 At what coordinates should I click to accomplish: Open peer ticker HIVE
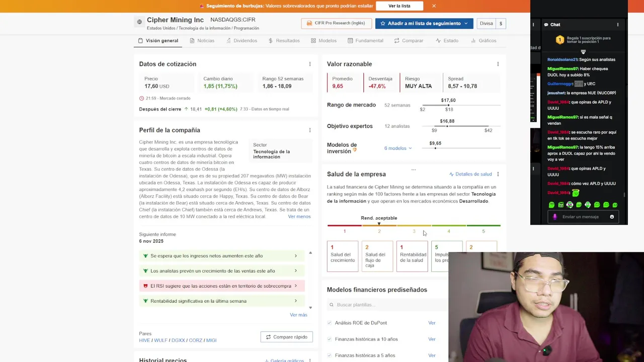tap(144, 340)
